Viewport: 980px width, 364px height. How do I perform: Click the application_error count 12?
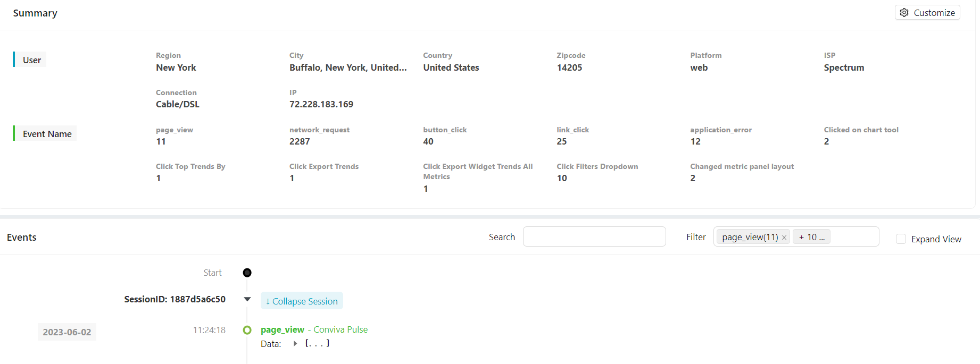[695, 141]
